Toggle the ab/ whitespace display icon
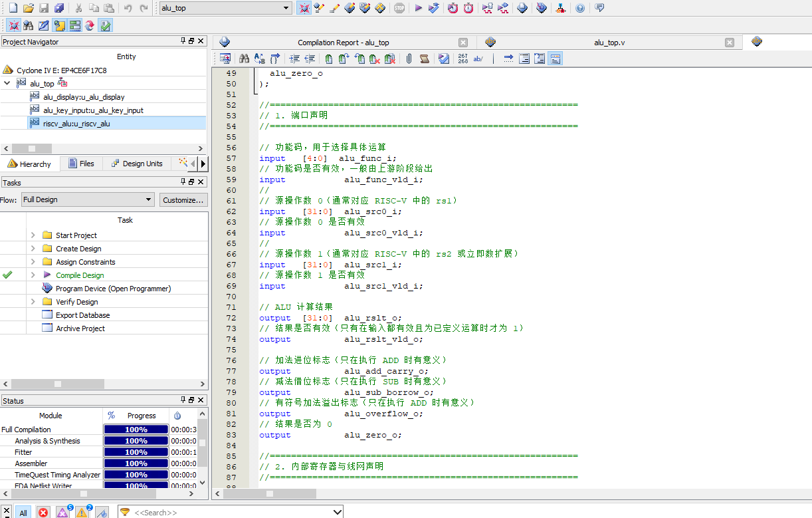The width and height of the screenshot is (812, 518). click(478, 59)
